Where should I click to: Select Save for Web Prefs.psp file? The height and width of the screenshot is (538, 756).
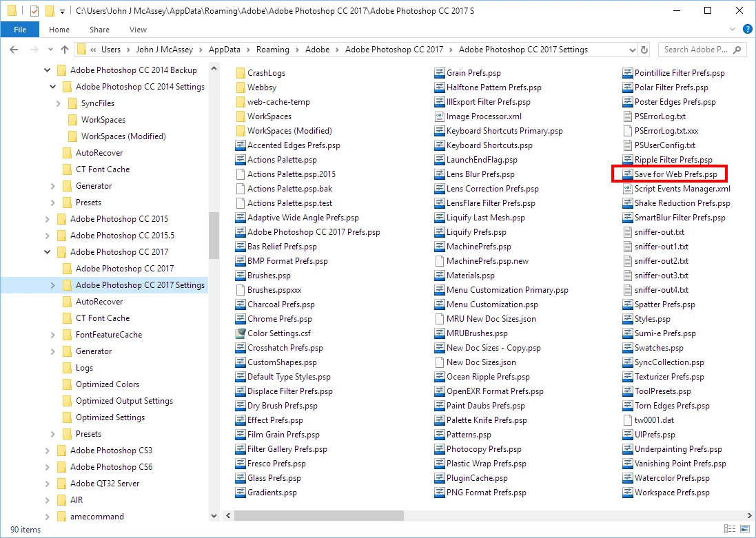click(x=669, y=174)
